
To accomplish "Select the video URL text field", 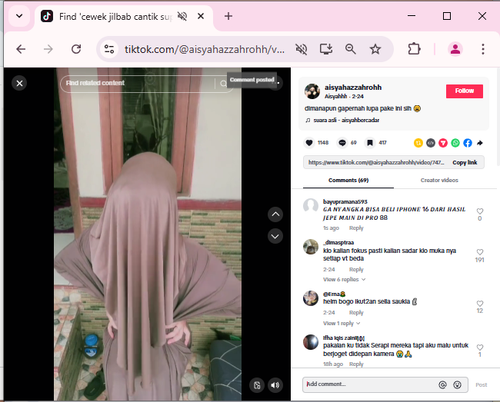I will [x=376, y=162].
